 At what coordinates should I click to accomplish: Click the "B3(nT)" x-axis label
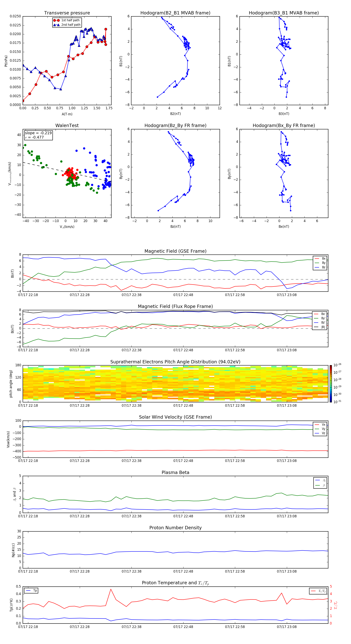pyautogui.click(x=284, y=114)
